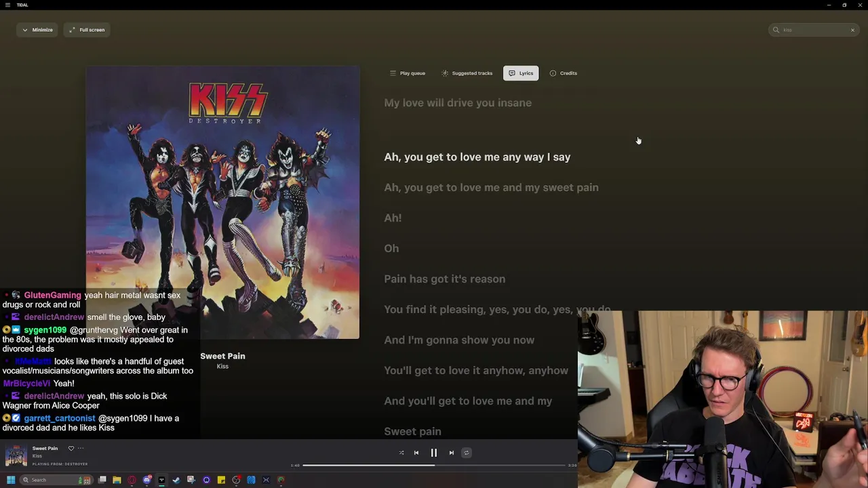Clear the search field with the X icon
Viewport: 868px width, 488px height.
click(852, 30)
